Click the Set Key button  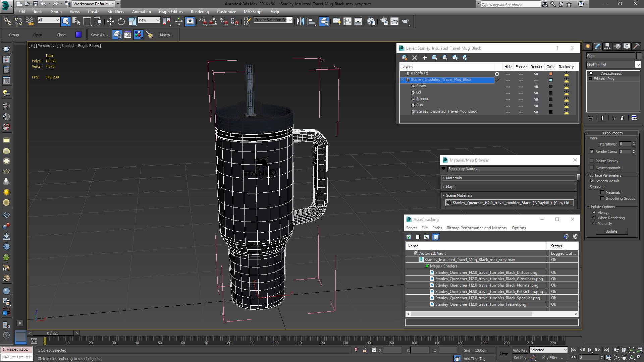520,358
